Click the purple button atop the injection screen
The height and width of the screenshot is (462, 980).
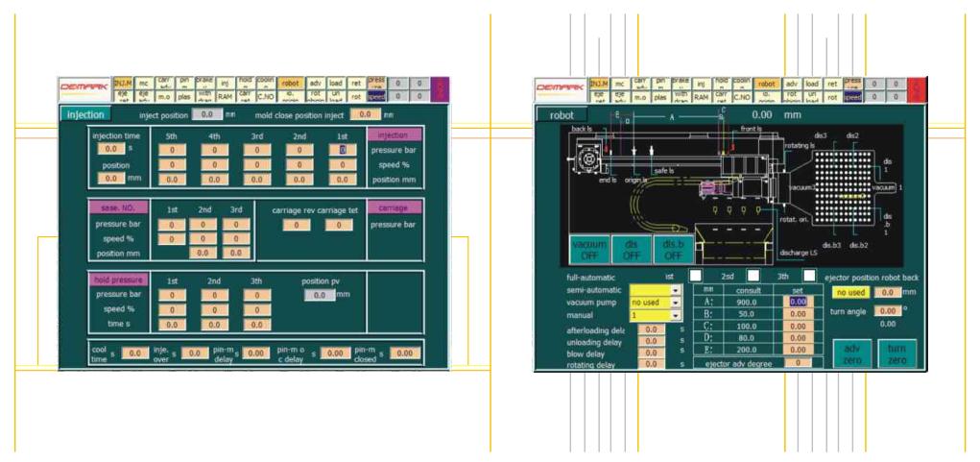[x=440, y=89]
